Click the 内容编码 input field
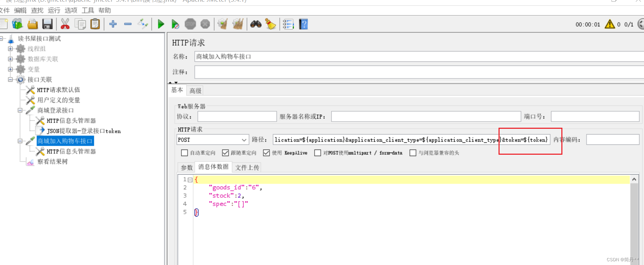 pyautogui.click(x=613, y=140)
